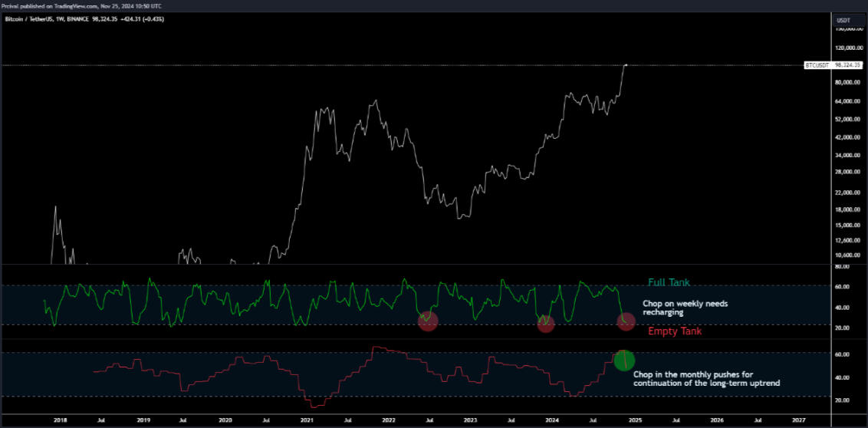Click the 120,000.00 price axis label
868x428 pixels.
(x=847, y=48)
